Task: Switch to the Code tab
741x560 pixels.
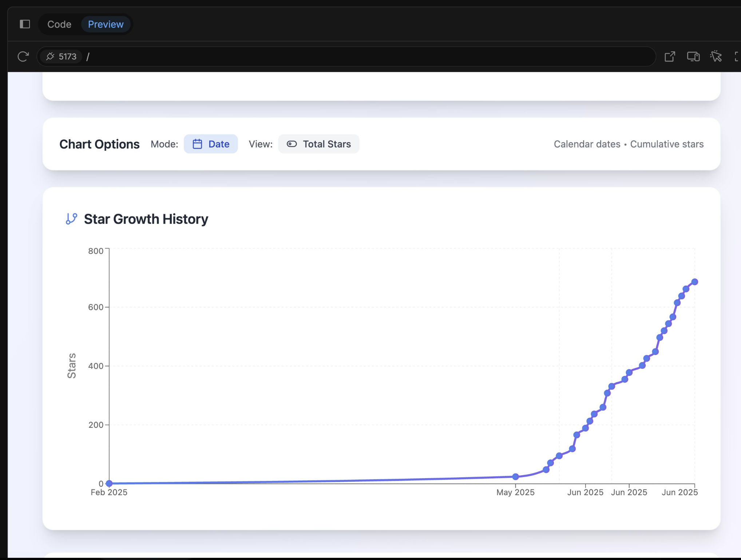Action: (x=59, y=24)
